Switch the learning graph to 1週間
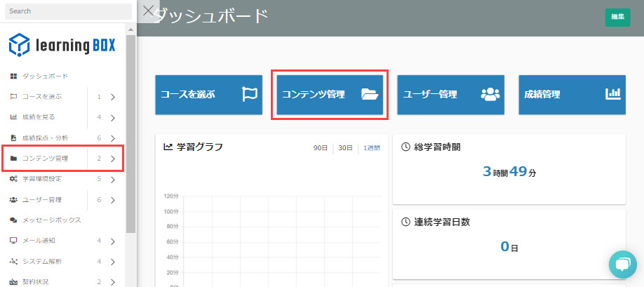 (371, 147)
